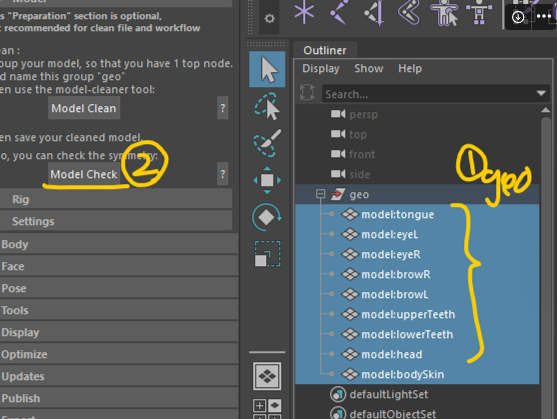Click the Model Check button
Screen dimensions: 557x419
(84, 174)
